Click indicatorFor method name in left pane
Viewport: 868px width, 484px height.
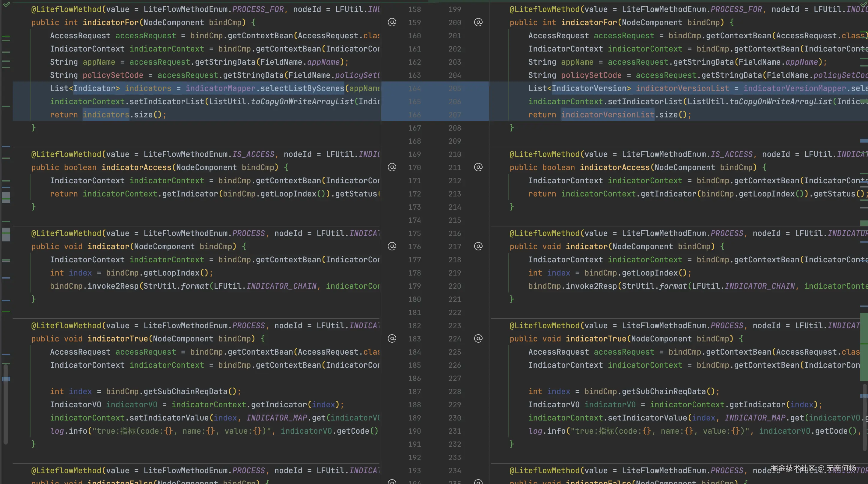click(111, 22)
